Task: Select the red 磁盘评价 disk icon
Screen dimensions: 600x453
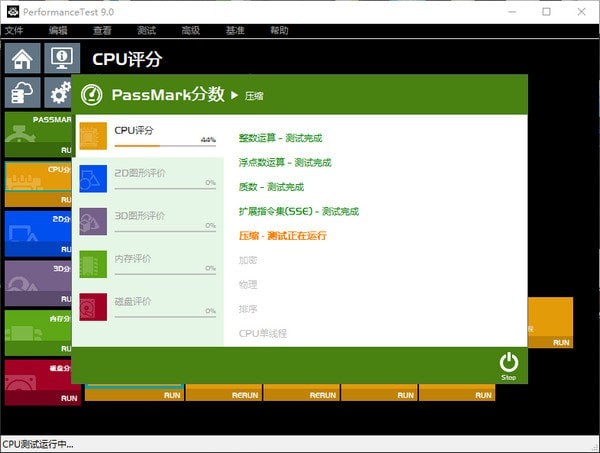Action: pyautogui.click(x=93, y=306)
